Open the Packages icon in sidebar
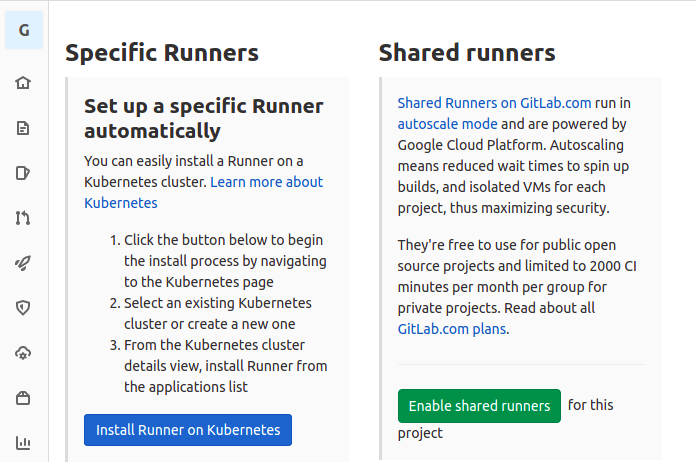696x462 pixels. pos(23,398)
